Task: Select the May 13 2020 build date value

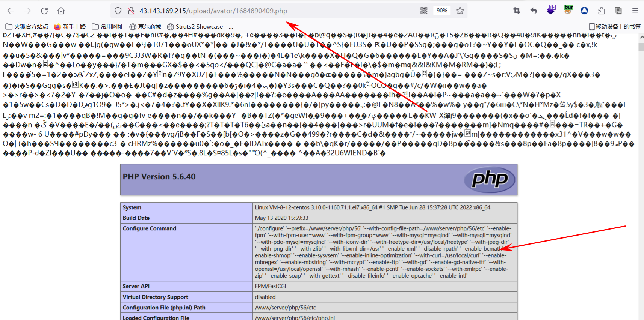Action: (x=281, y=218)
